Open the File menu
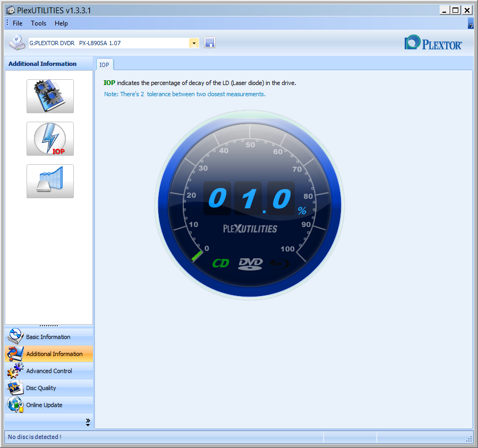Image resolution: width=478 pixels, height=448 pixels. click(x=18, y=23)
